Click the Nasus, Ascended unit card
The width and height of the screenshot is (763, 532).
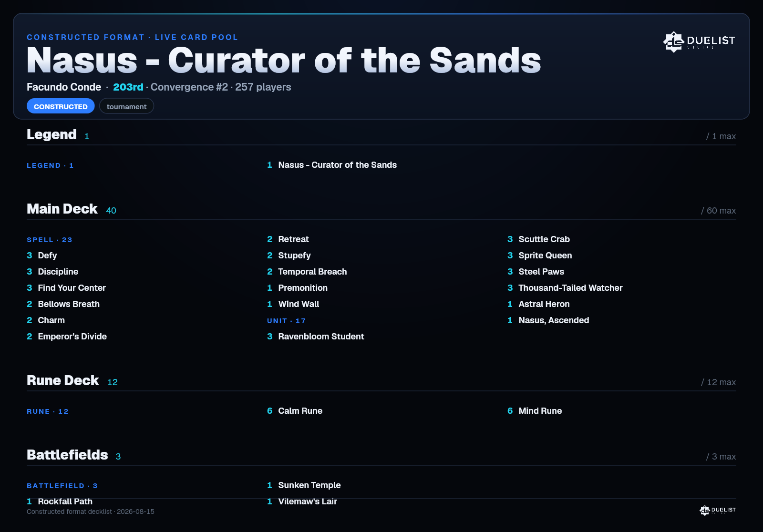(x=548, y=320)
